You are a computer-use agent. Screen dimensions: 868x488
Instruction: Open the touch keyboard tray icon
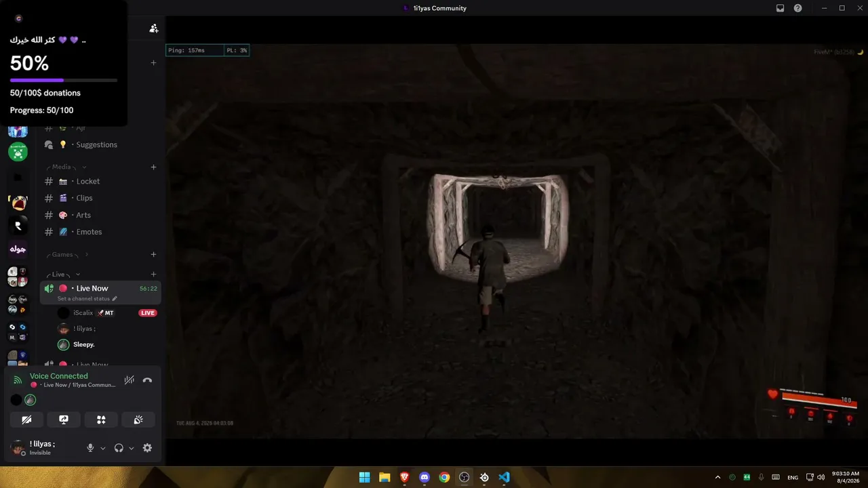776,477
